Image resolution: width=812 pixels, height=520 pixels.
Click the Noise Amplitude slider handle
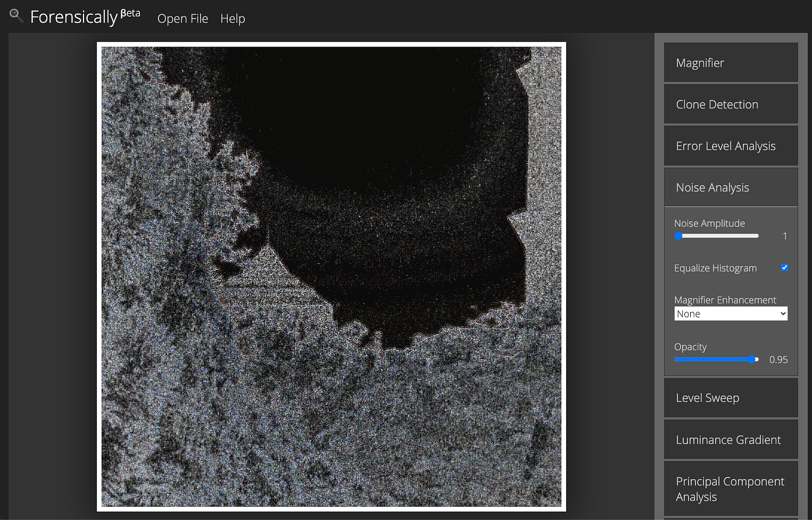[x=677, y=236]
